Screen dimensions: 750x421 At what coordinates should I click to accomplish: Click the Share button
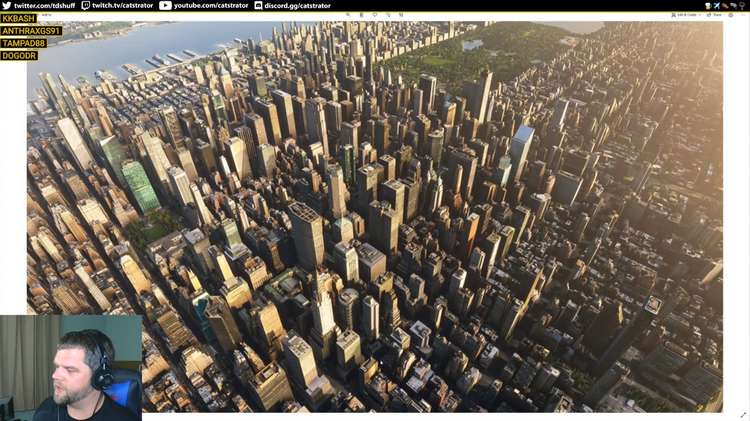(x=714, y=15)
